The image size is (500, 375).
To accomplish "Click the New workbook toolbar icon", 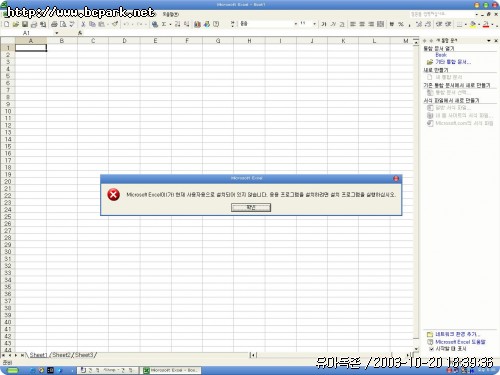I will click(x=7, y=24).
